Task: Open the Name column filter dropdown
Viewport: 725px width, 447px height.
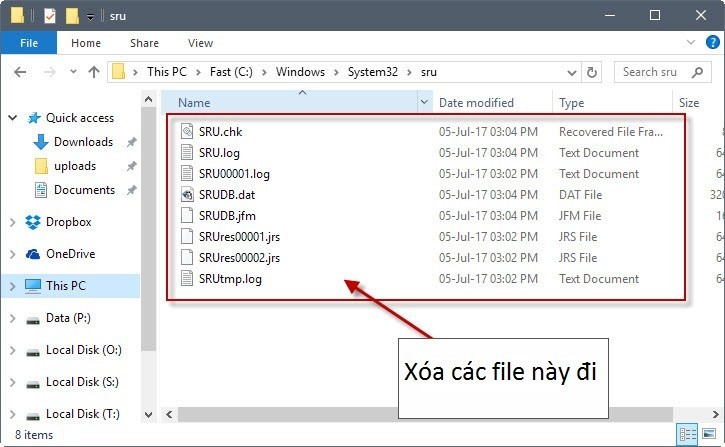Action: tap(425, 103)
